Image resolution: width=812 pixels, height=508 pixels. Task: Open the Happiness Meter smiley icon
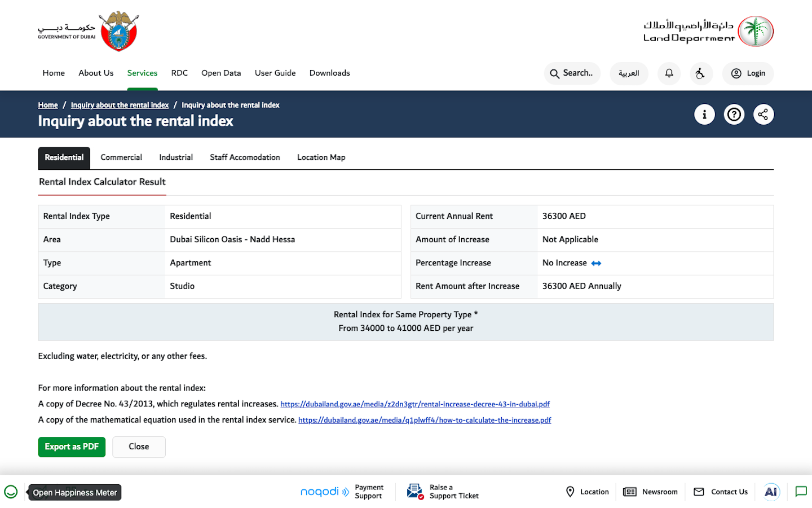[x=11, y=492]
